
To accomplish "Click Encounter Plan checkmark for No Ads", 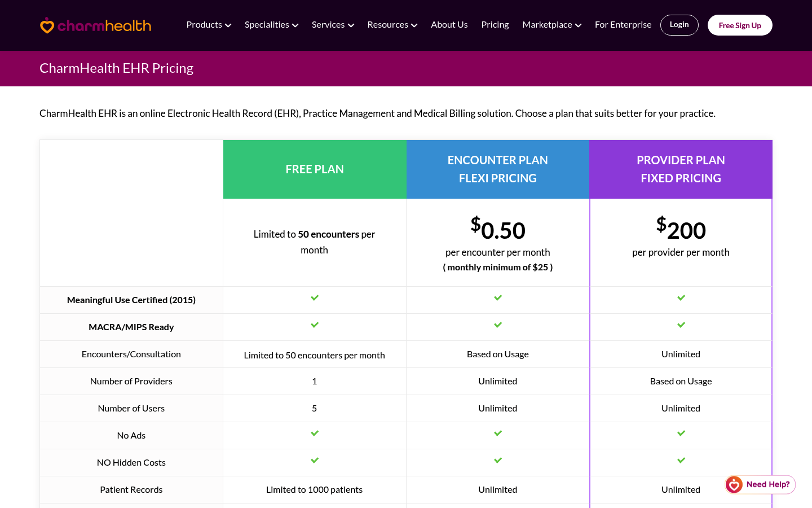I will (x=498, y=433).
